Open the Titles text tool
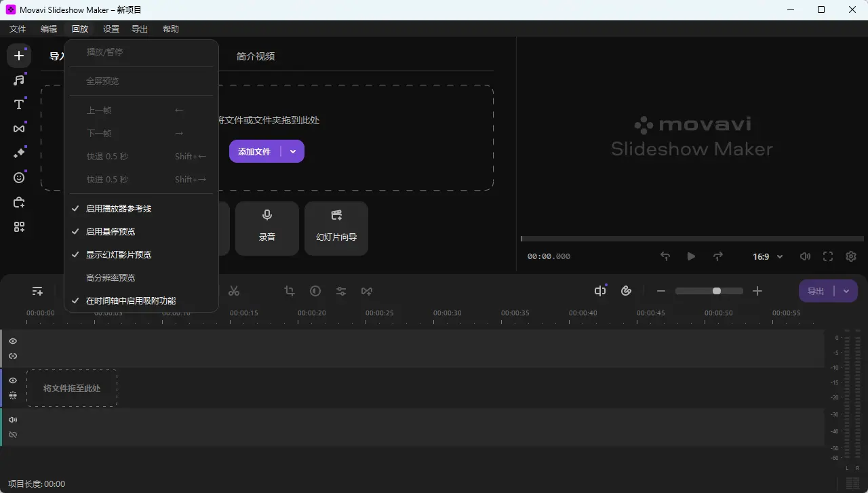The image size is (868, 493). point(19,104)
